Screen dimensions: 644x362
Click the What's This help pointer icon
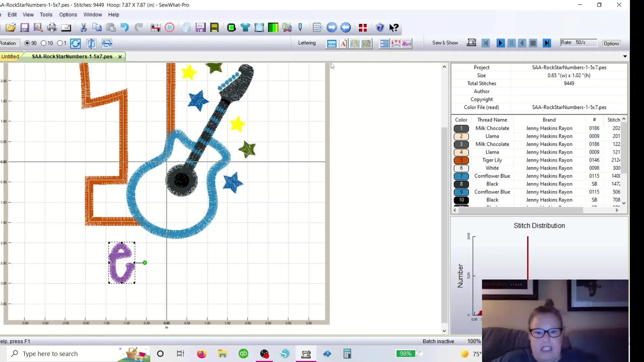point(394,27)
